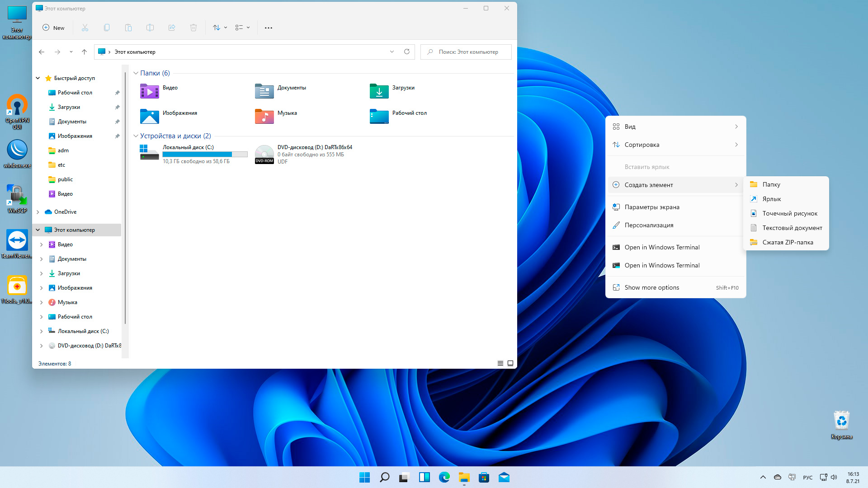
Task: Click the Cut scissors icon in toolbar
Action: 85,28
